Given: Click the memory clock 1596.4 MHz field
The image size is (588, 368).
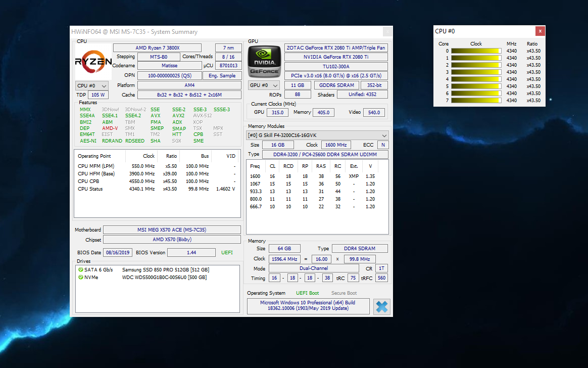Looking at the screenshot, I should [x=284, y=259].
